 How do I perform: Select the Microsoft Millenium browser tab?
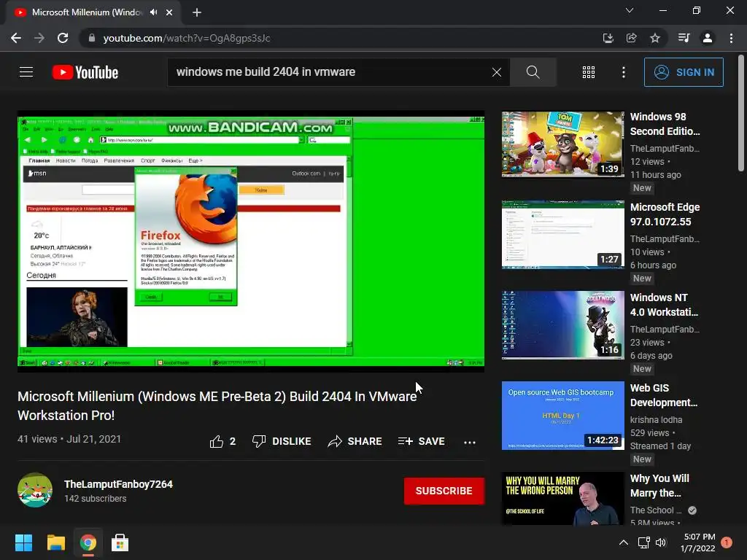pyautogui.click(x=93, y=12)
